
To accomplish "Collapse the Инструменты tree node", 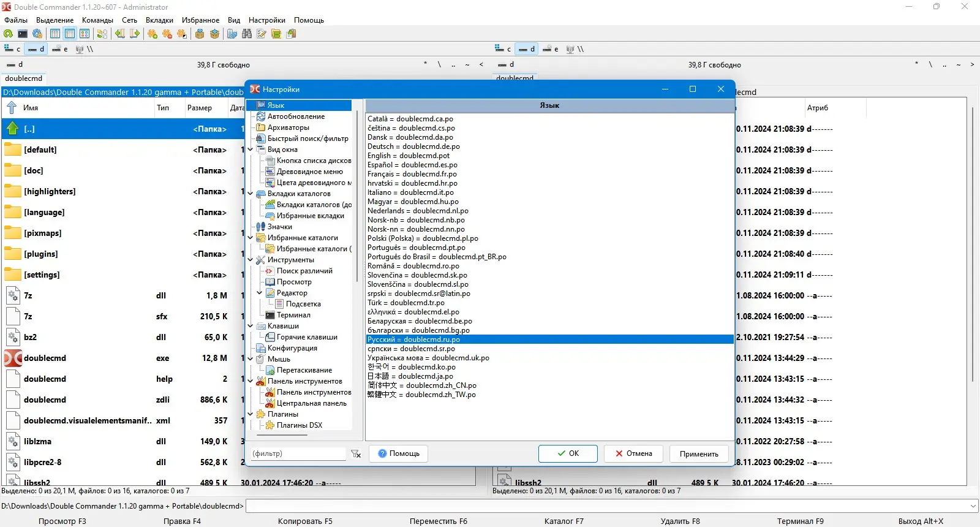I will [251, 260].
